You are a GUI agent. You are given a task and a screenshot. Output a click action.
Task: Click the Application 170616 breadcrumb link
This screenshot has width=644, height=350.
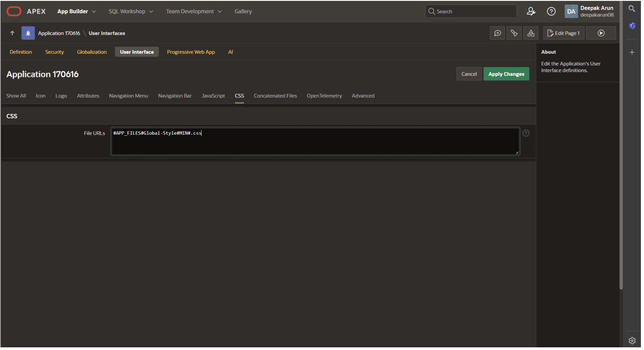59,33
